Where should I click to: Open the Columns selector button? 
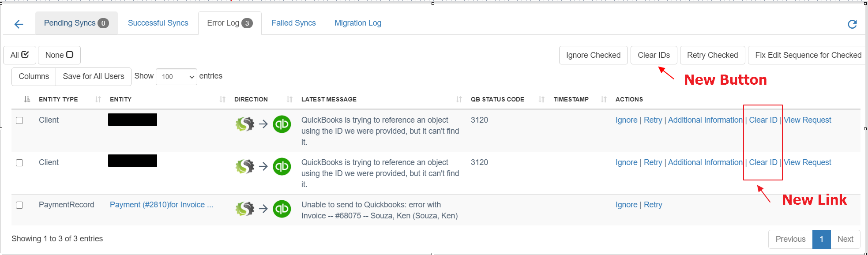34,76
